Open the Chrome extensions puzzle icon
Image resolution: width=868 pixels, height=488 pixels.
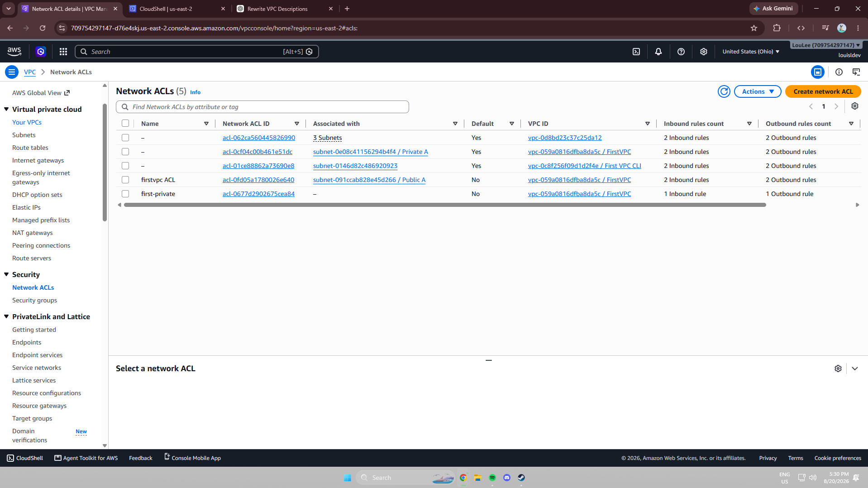[777, 28]
